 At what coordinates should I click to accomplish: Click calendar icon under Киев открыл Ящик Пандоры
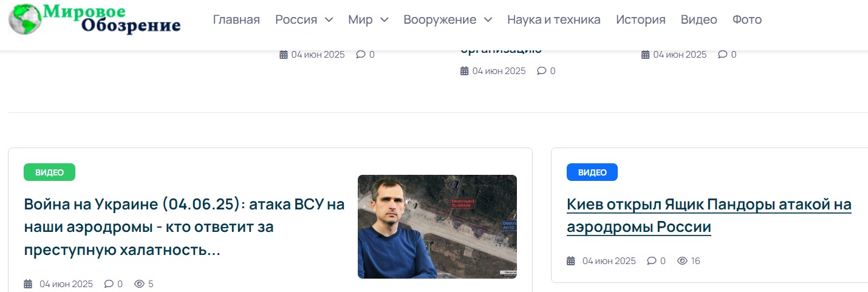(570, 261)
